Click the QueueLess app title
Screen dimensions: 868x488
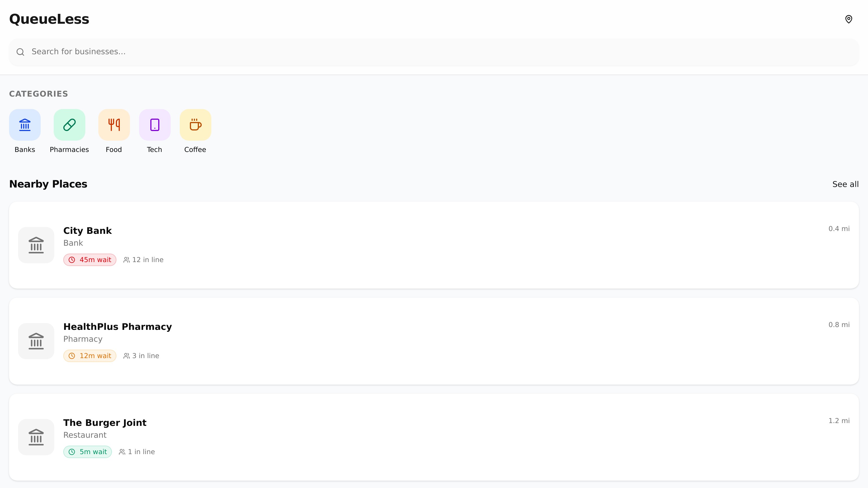49,19
